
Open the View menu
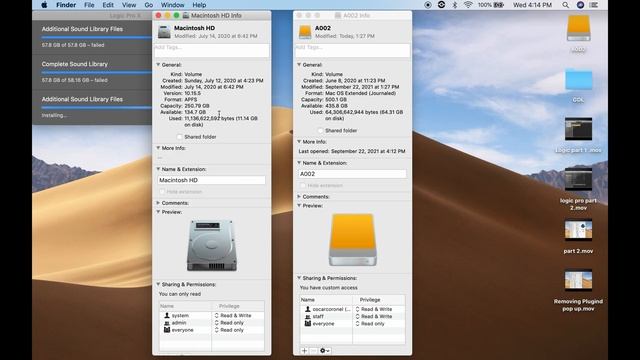[x=129, y=5]
